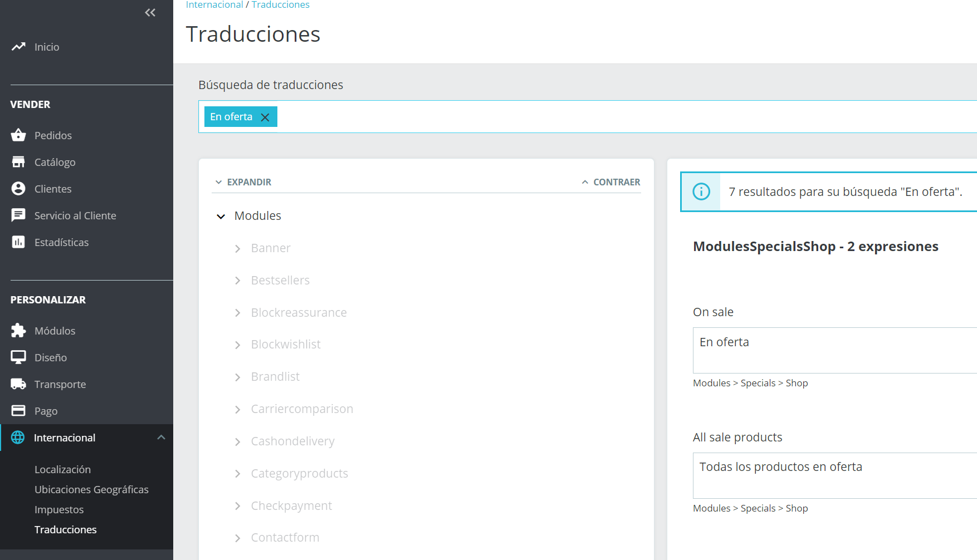Select Cashondelivery tree item label
Image resolution: width=977 pixels, height=560 pixels.
(292, 441)
